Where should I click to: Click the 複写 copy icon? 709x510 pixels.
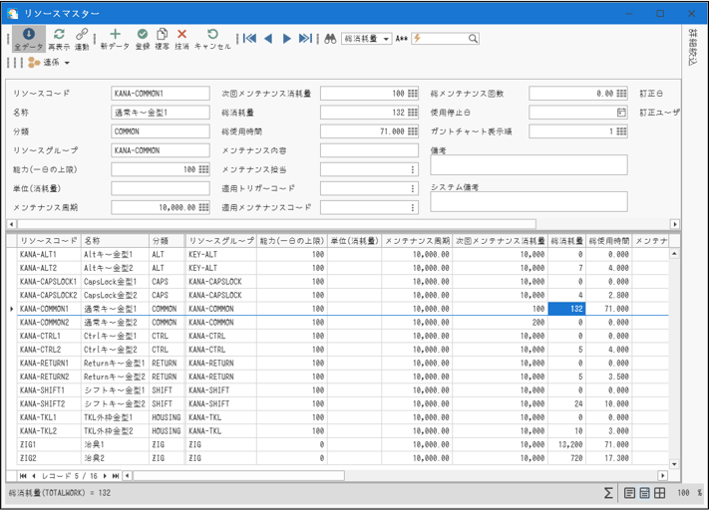(x=162, y=39)
